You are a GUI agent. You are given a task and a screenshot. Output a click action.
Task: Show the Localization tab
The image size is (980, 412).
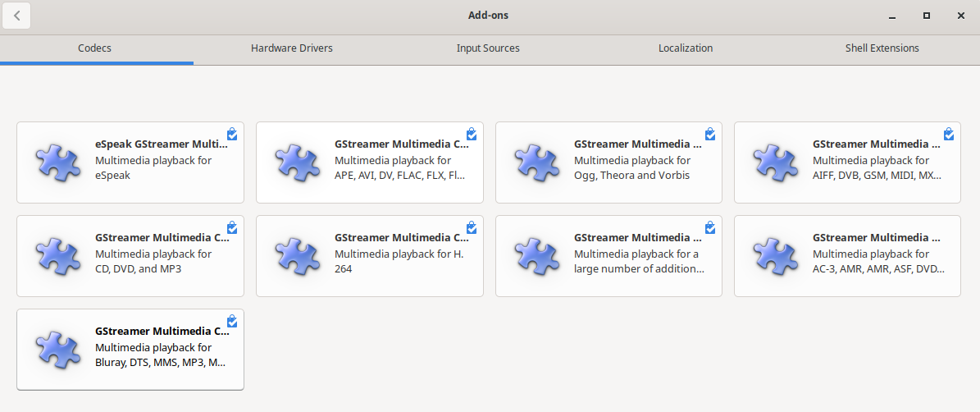(686, 48)
